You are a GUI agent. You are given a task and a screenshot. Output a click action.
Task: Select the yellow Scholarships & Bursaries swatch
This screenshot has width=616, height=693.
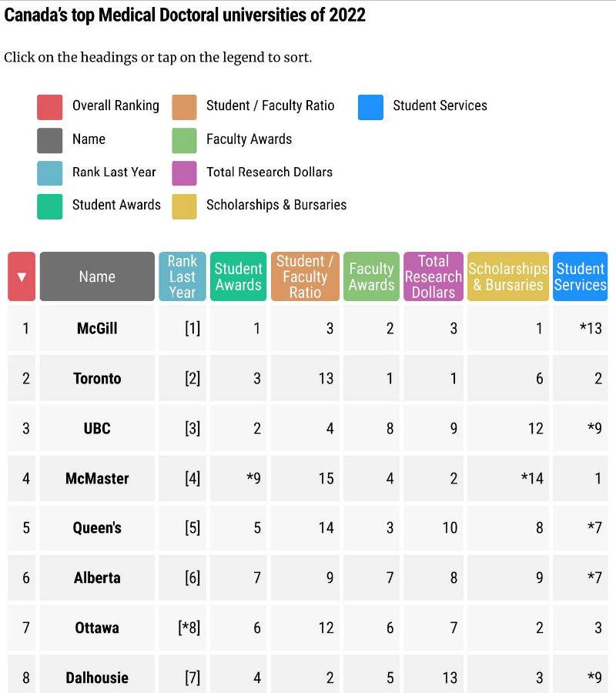click(x=184, y=206)
